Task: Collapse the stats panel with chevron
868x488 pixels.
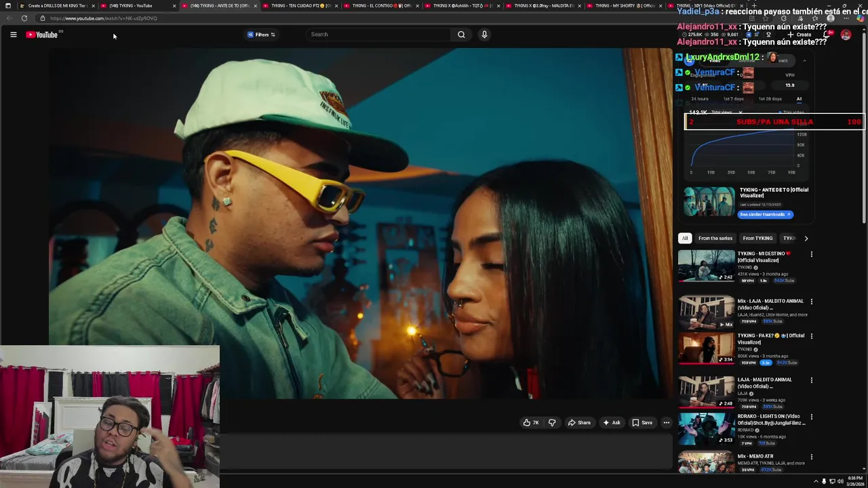Action: click(x=804, y=61)
